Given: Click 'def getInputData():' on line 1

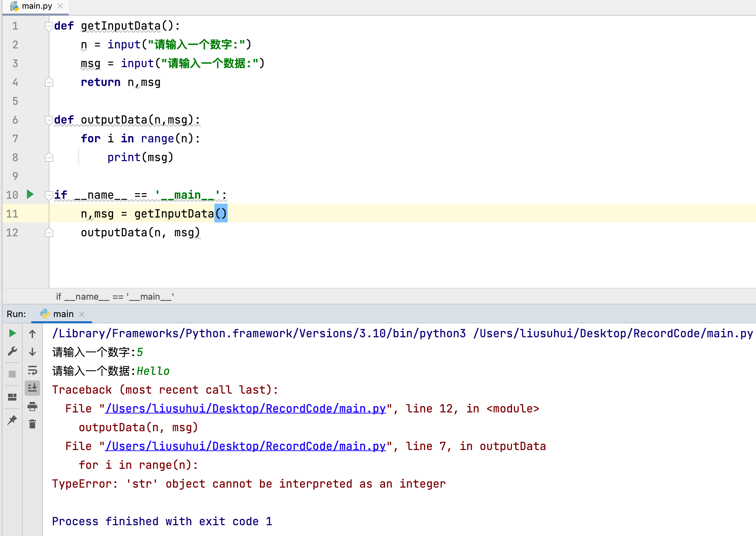Looking at the screenshot, I should coord(117,26).
